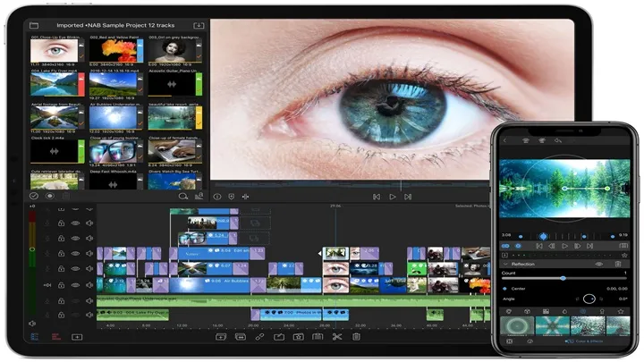The height and width of the screenshot is (362, 644).
Task: Click the add track plus icon
Action: (77, 337)
